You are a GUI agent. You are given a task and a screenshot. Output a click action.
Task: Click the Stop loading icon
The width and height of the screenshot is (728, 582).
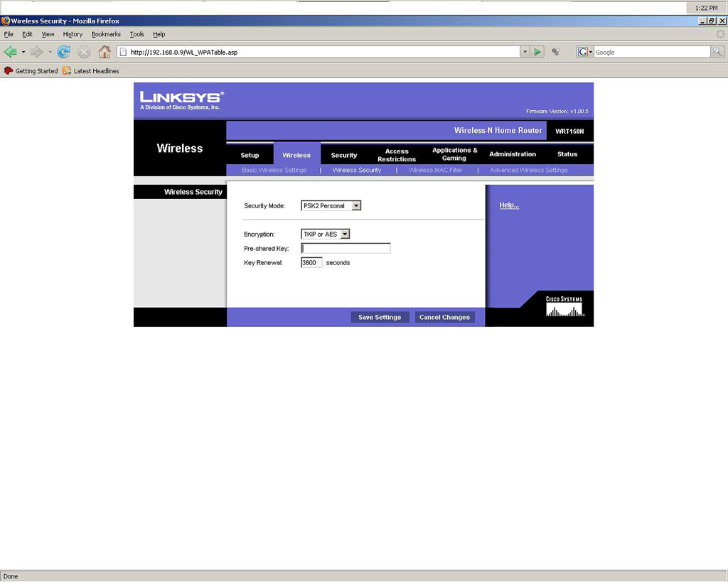coord(84,52)
